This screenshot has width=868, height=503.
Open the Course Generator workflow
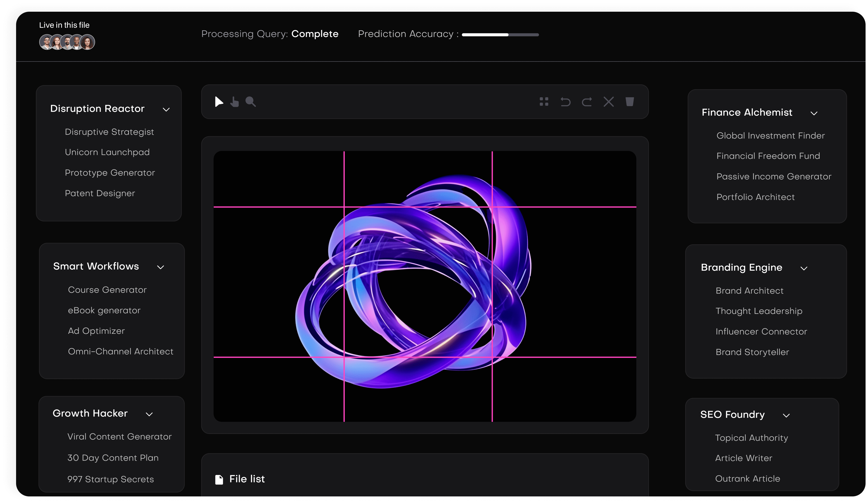[x=107, y=290]
